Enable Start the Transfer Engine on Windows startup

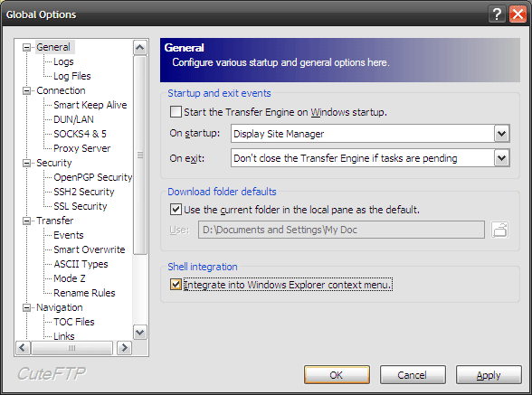176,112
